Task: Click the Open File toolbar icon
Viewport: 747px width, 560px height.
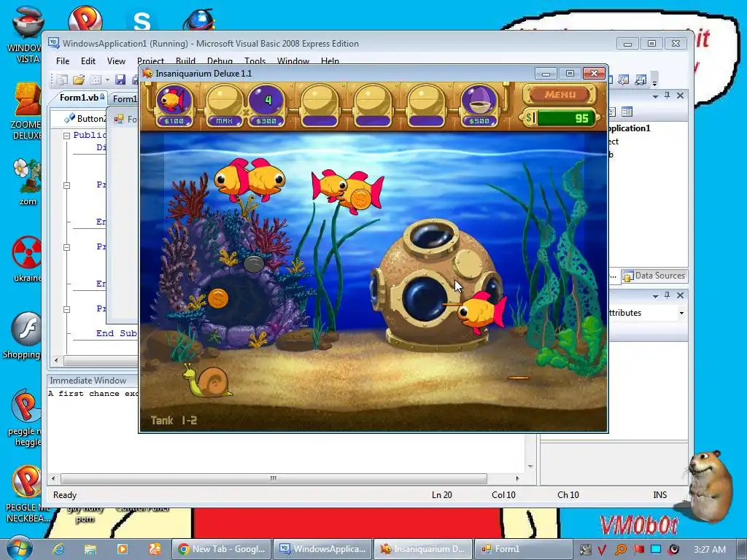Action: tap(79, 79)
